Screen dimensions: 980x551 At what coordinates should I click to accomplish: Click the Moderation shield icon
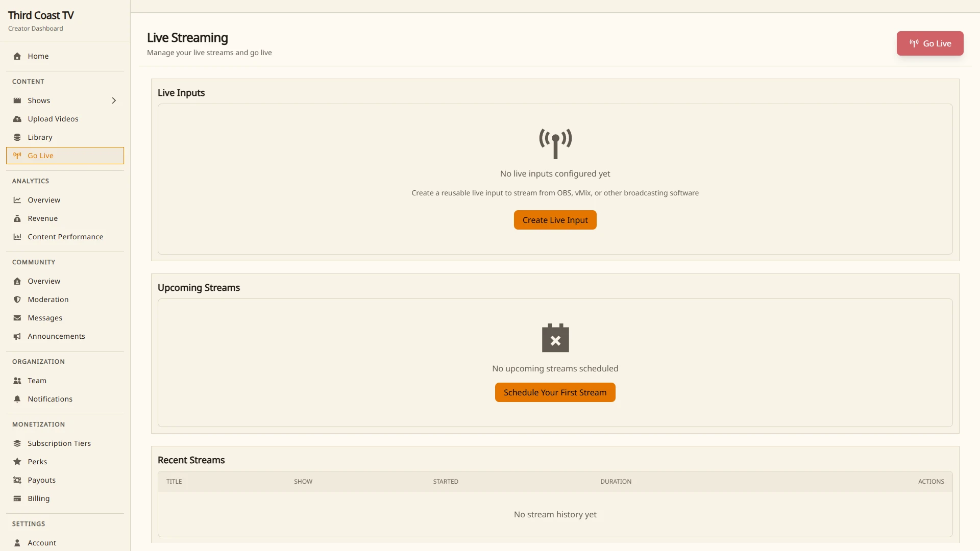[x=17, y=299]
